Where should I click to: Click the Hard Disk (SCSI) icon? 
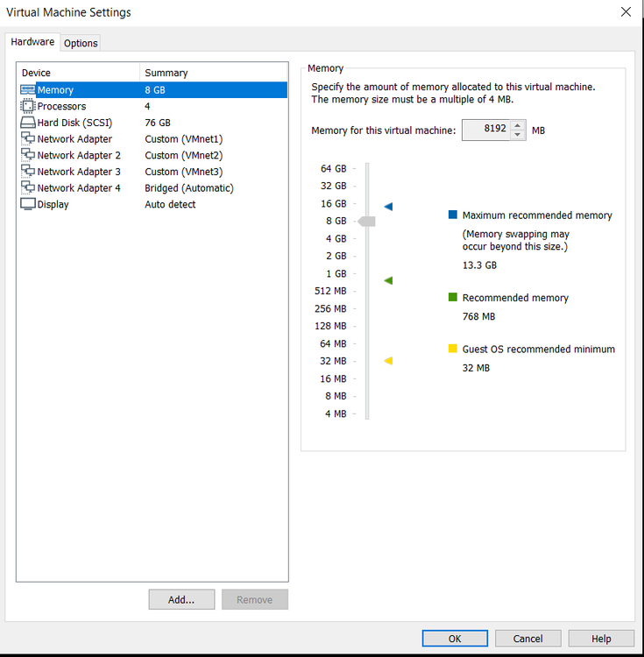28,123
